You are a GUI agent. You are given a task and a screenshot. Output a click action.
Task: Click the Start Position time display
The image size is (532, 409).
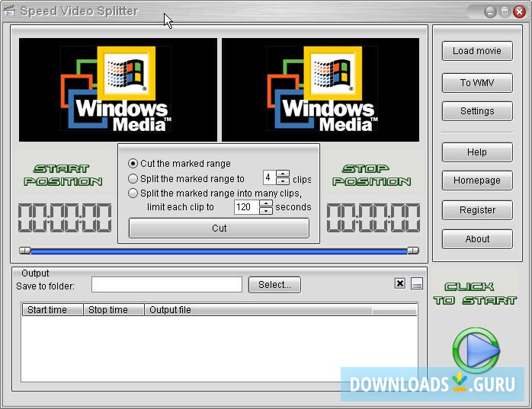click(65, 218)
